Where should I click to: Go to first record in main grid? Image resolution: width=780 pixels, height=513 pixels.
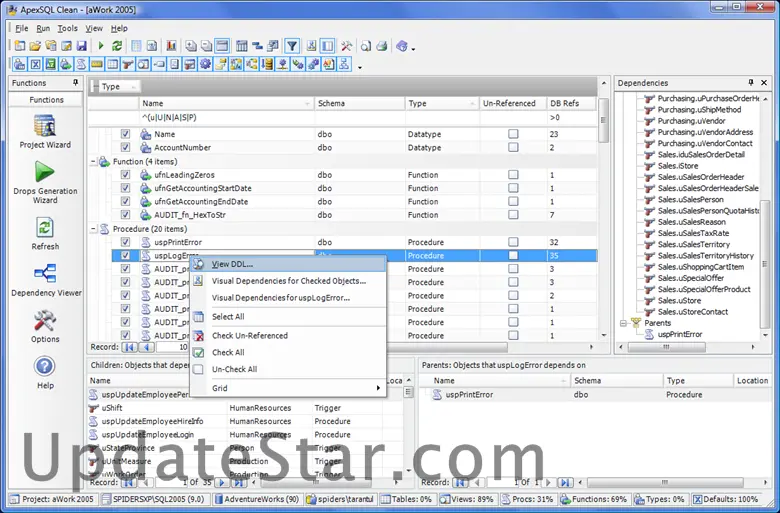[129, 347]
